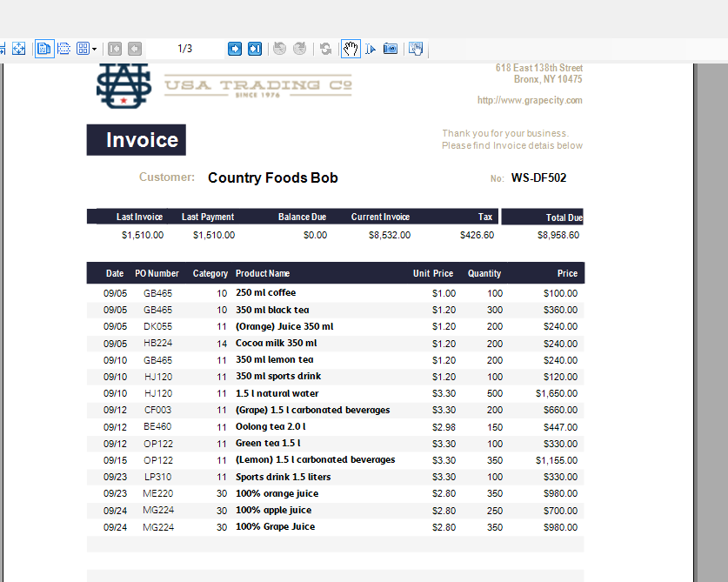The height and width of the screenshot is (582, 728).
Task: Click the history back icon
Action: (x=279, y=49)
